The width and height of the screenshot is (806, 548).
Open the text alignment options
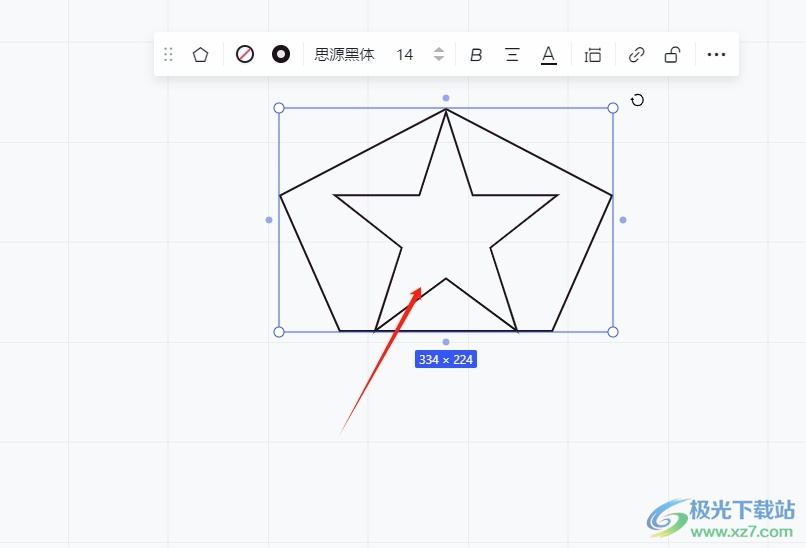512,54
